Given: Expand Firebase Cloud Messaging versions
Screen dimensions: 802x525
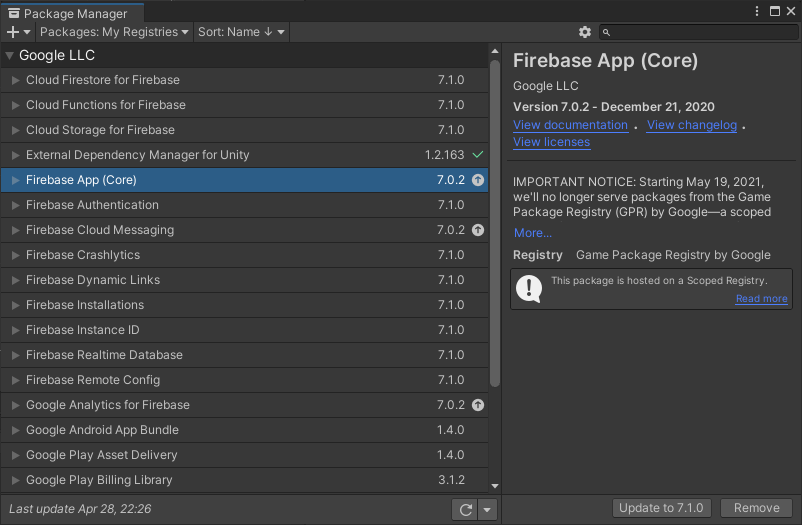Looking at the screenshot, I should tap(15, 230).
